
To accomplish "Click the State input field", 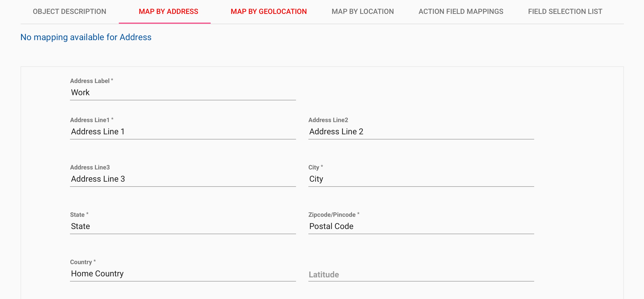I will [x=183, y=226].
